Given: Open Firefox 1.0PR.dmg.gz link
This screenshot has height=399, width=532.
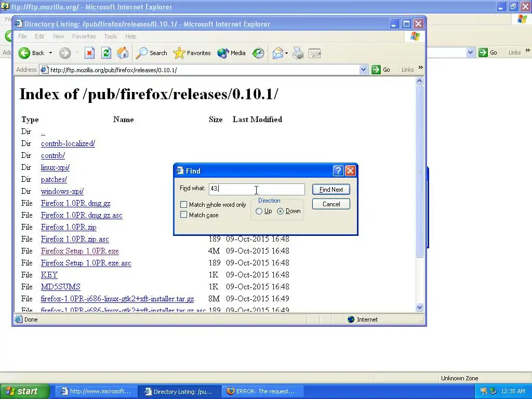Looking at the screenshot, I should (75, 203).
